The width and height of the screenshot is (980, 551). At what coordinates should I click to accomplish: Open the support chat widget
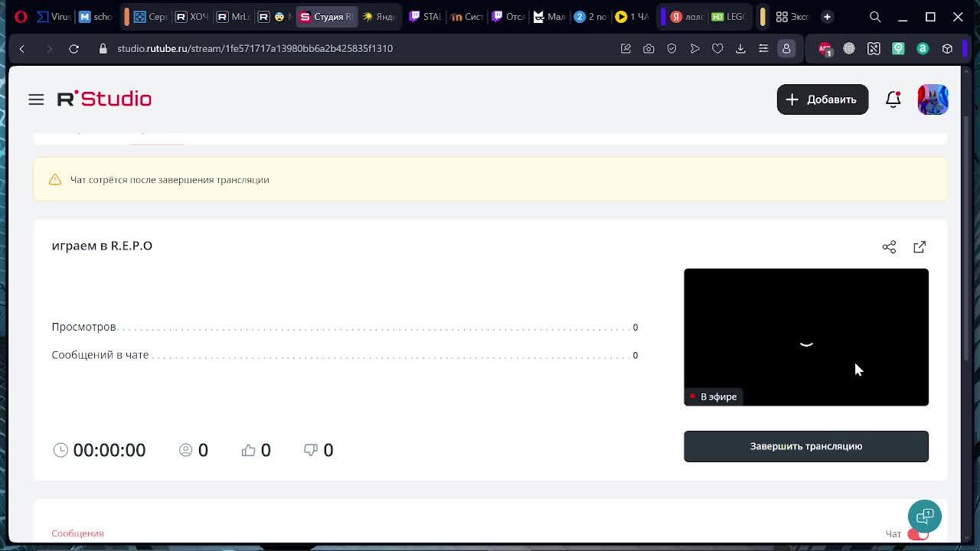(924, 515)
